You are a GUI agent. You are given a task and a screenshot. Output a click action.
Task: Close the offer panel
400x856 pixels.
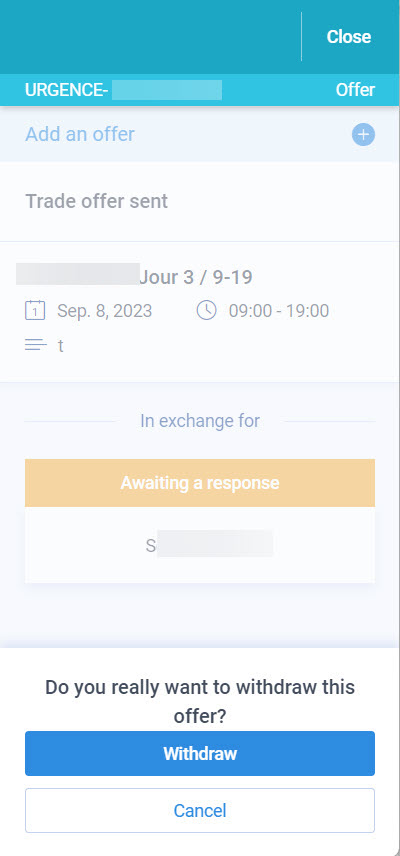tap(349, 37)
